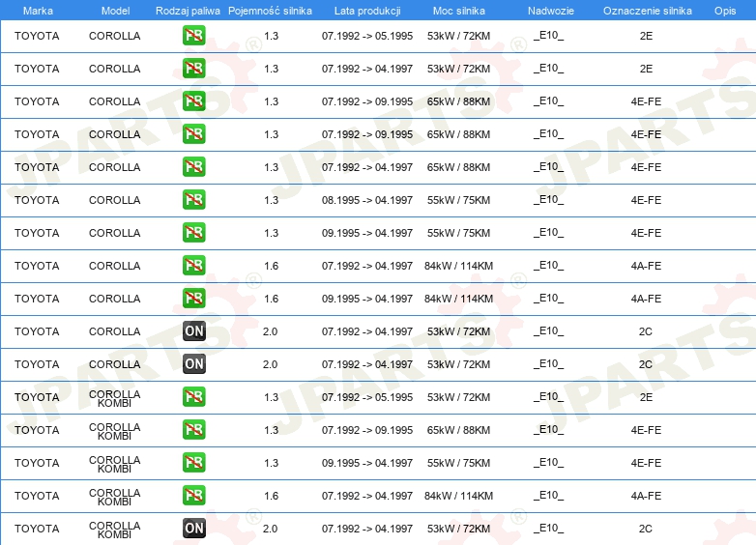The image size is (756, 545).
Task: Click petrol icon in Corolla Kombi 4A-FE row
Action: (x=193, y=496)
